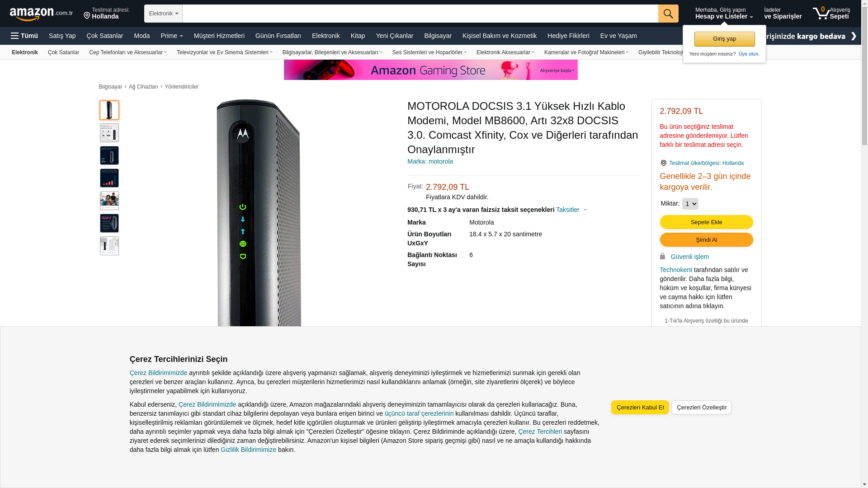Open the Hediye Fikirleri navigation item
This screenshot has height=488, width=868.
click(568, 36)
